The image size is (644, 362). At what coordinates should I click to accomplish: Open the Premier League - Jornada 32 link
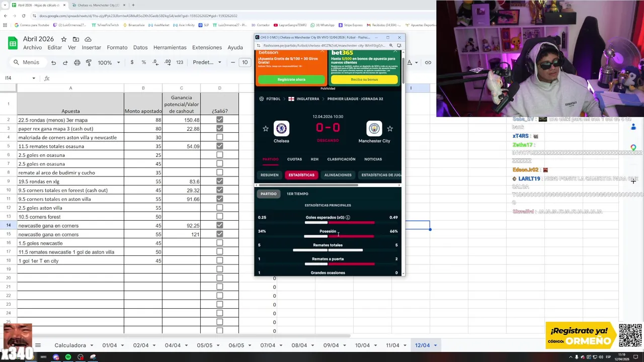pyautogui.click(x=355, y=99)
